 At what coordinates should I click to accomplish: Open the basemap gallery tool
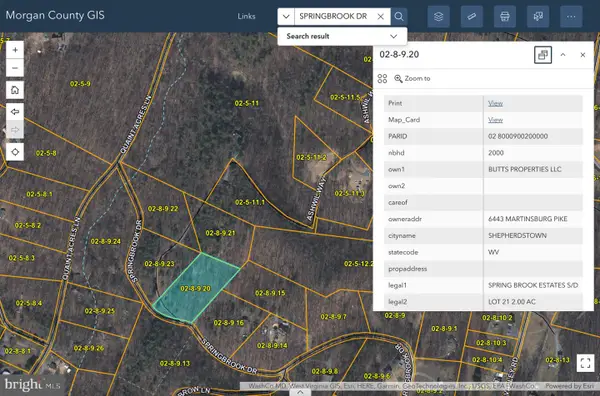tap(538, 16)
